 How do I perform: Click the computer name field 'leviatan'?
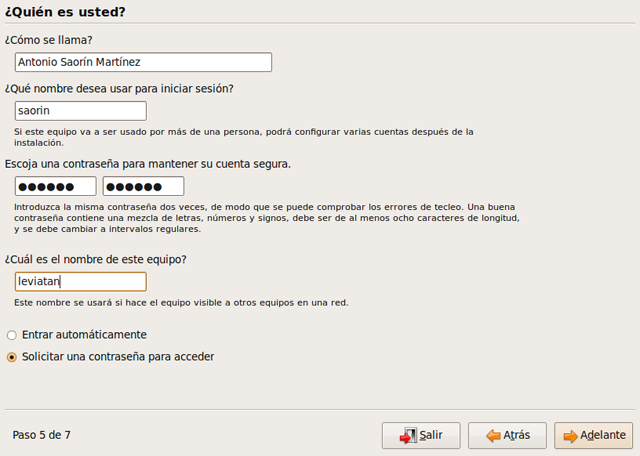pos(80,282)
